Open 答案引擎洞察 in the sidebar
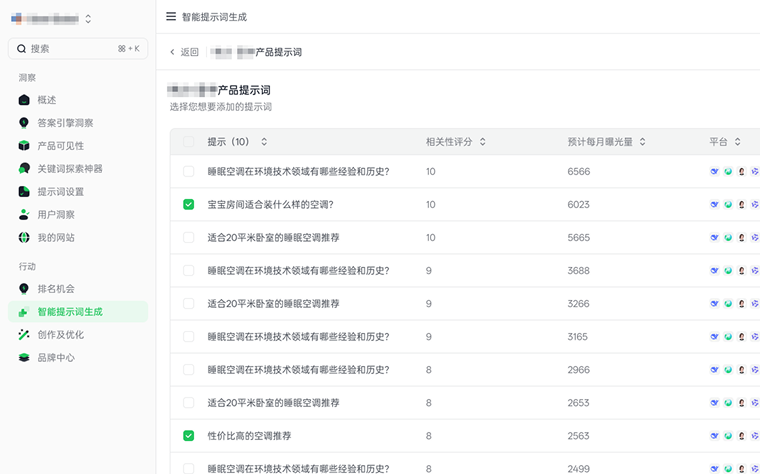 point(65,123)
